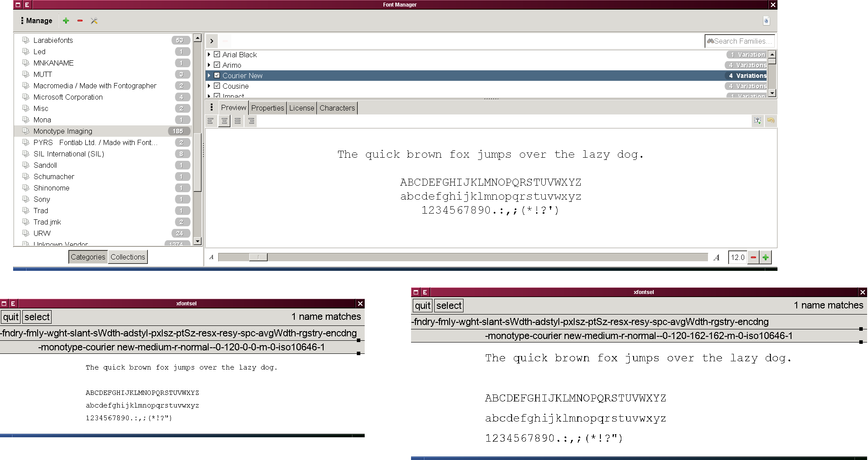Viewport: 868px width, 460px height.
Task: Click category list scroll up arrow
Action: coord(197,38)
